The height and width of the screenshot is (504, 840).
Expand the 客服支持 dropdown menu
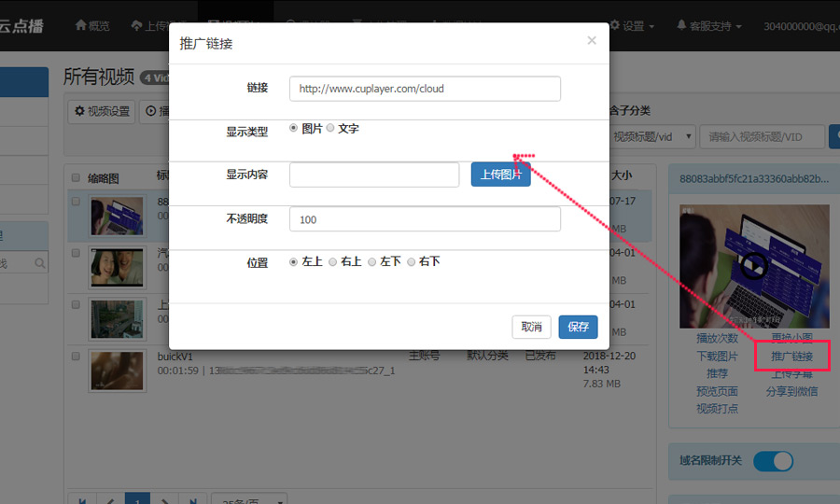click(x=709, y=26)
